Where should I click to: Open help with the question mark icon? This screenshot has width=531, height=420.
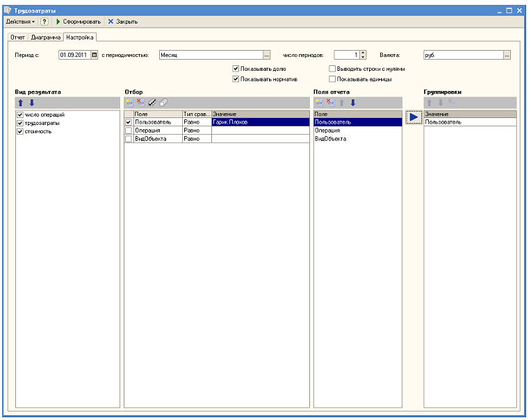click(x=44, y=22)
